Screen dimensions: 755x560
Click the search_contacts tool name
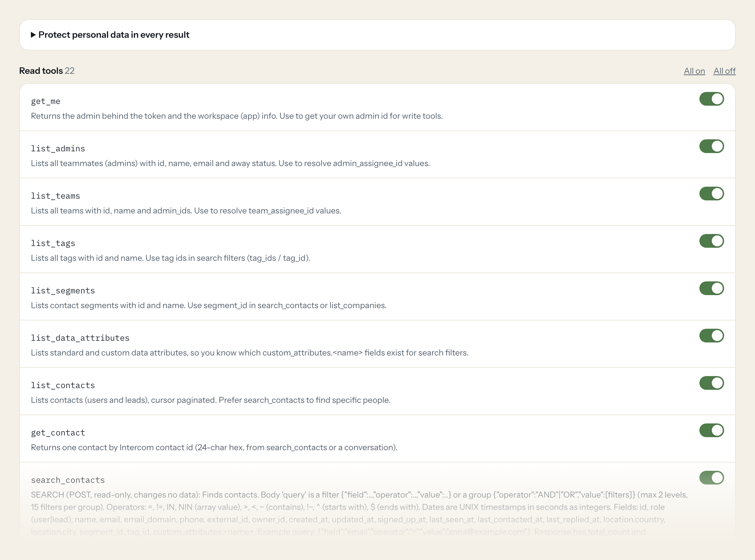pyautogui.click(x=68, y=480)
